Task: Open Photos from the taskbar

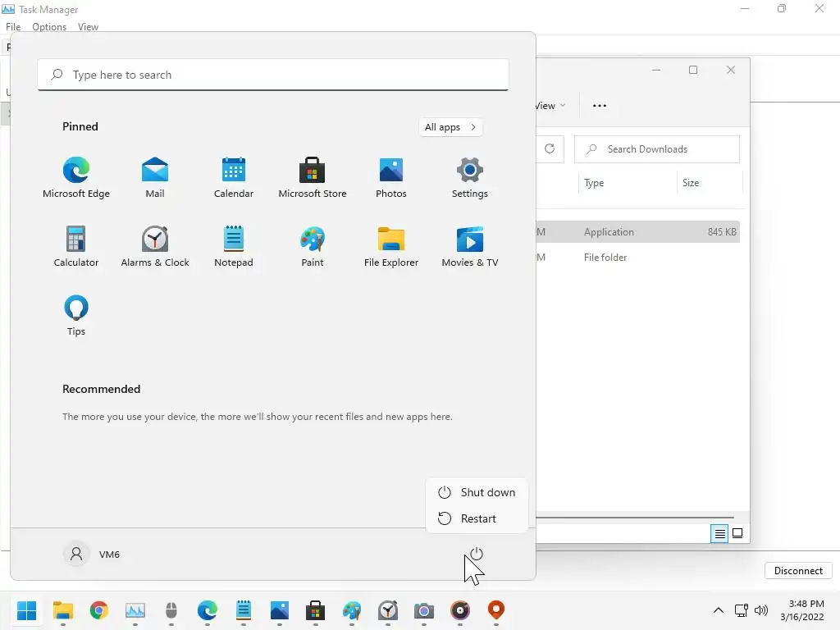Action: point(279,610)
